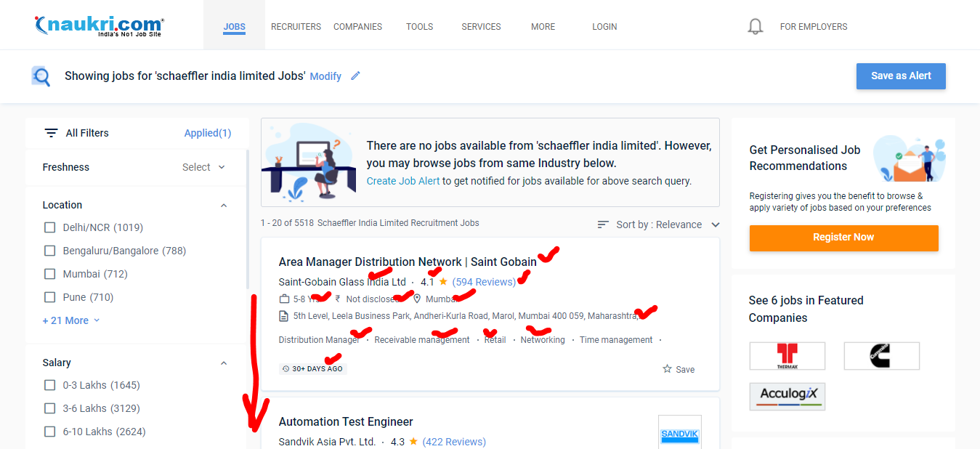Image resolution: width=980 pixels, height=449 pixels.
Task: Open the MORE menu
Action: 543,27
